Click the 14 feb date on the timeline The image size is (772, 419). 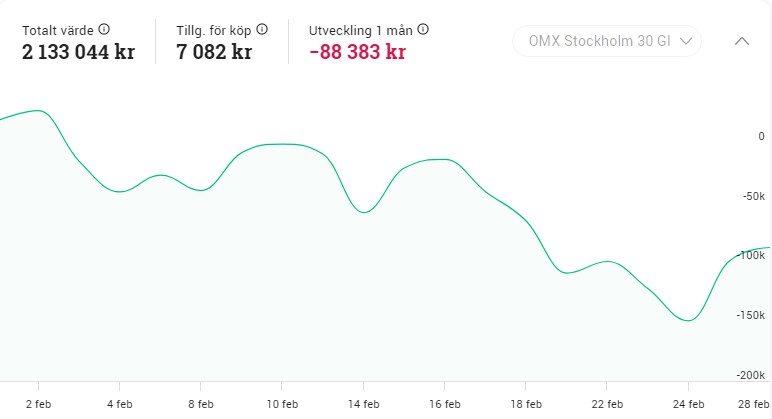click(364, 404)
